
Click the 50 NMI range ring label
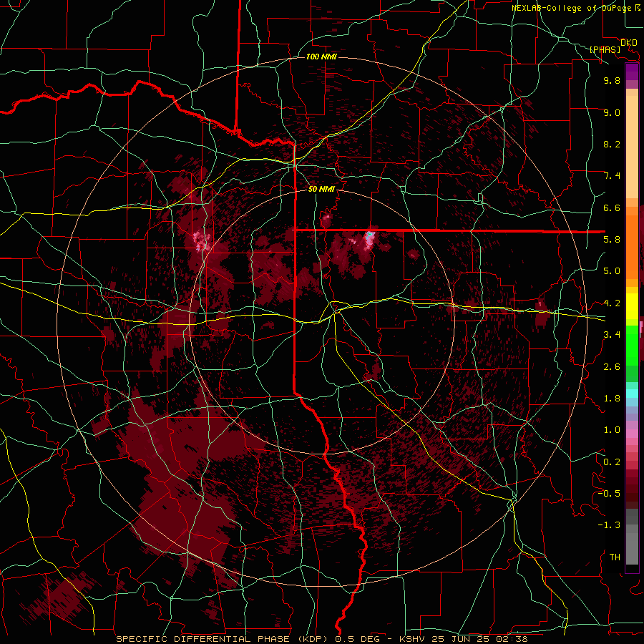pyautogui.click(x=321, y=190)
